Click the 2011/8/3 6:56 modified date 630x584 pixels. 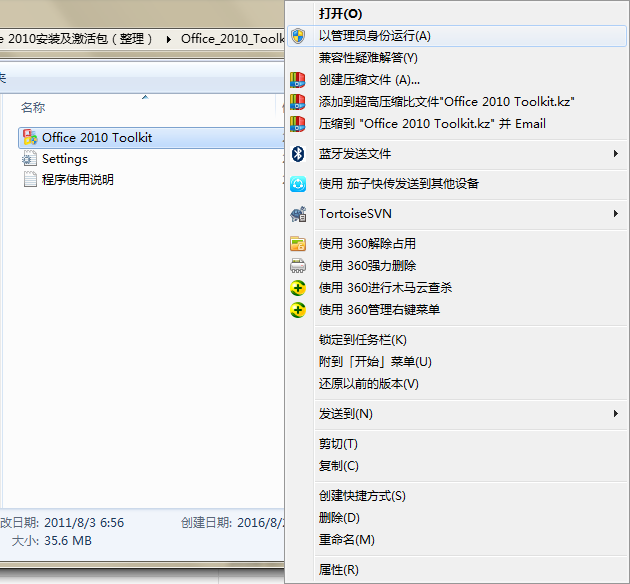pos(84,523)
